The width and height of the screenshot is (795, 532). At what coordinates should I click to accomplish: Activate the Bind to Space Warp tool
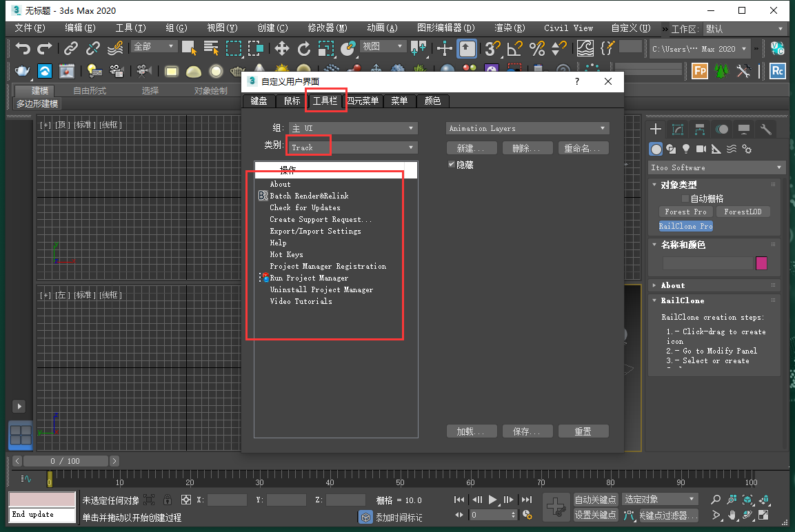coord(115,49)
